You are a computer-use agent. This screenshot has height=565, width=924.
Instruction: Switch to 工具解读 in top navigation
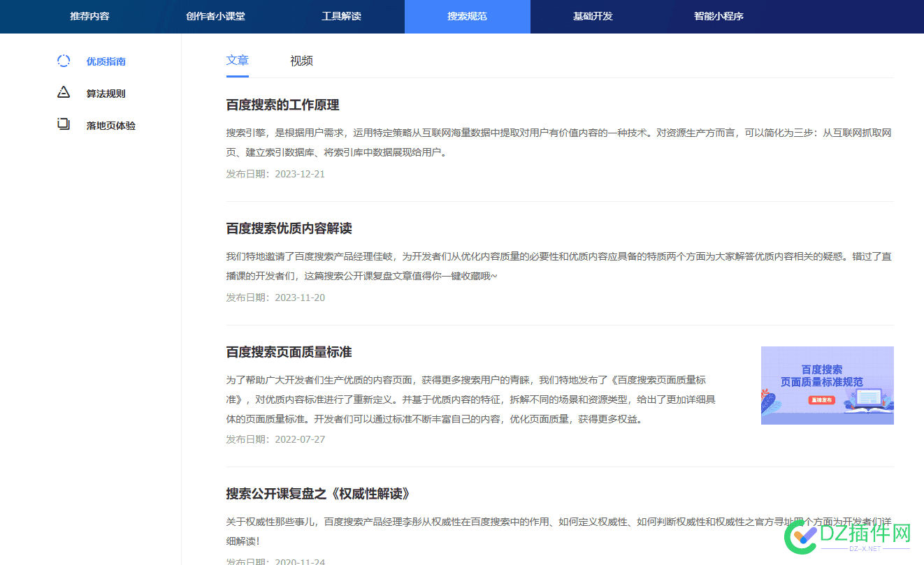pos(341,16)
